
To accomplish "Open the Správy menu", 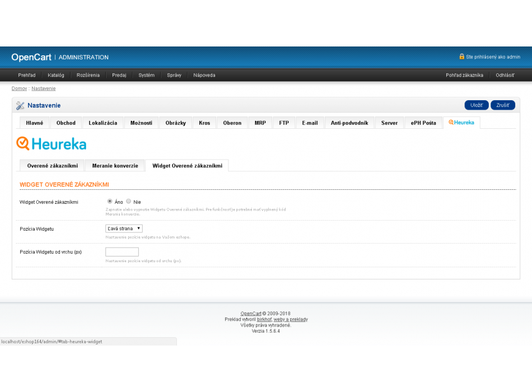I will pyautogui.click(x=174, y=75).
